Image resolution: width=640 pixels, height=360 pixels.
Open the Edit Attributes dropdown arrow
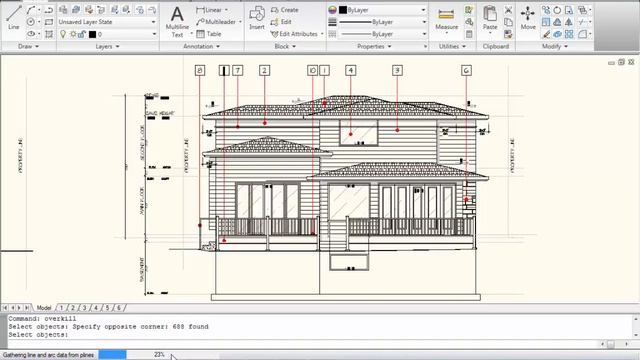pyautogui.click(x=322, y=34)
